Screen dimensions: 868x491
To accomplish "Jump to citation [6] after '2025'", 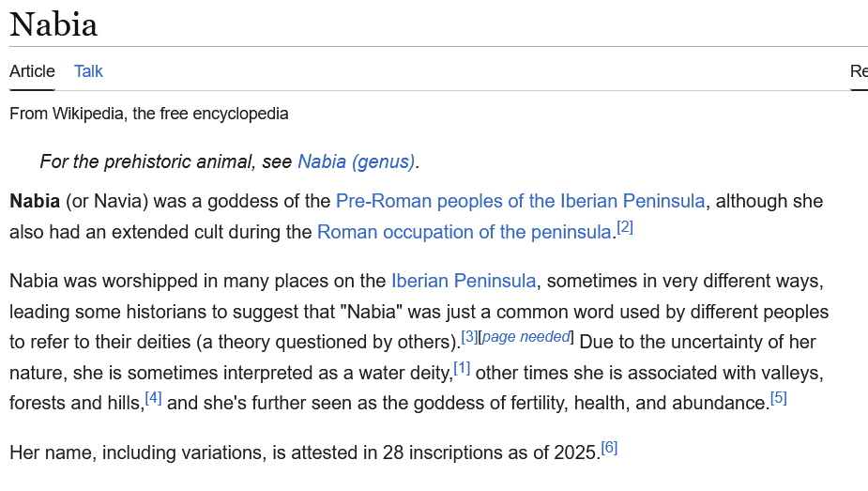I will 609,448.
